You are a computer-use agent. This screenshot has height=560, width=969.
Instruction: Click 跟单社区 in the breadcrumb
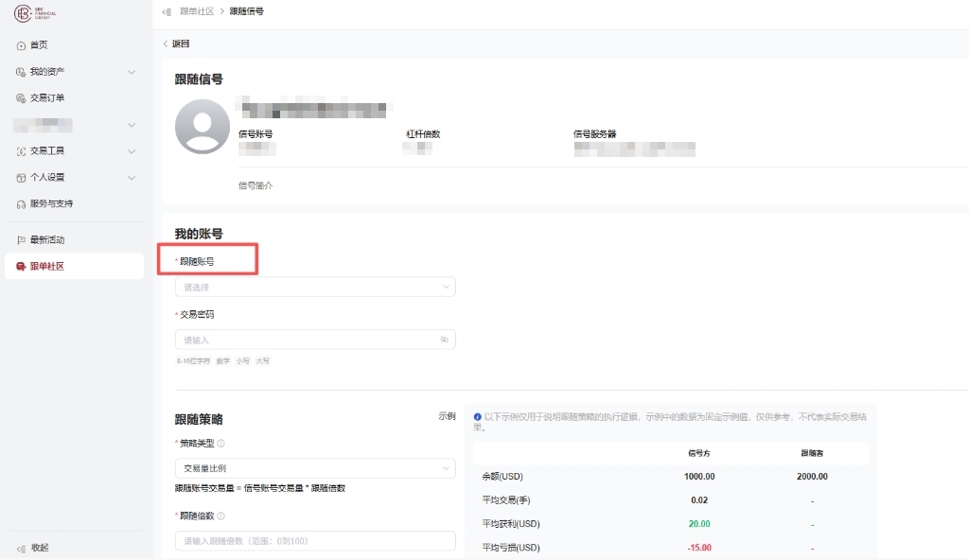pyautogui.click(x=197, y=11)
